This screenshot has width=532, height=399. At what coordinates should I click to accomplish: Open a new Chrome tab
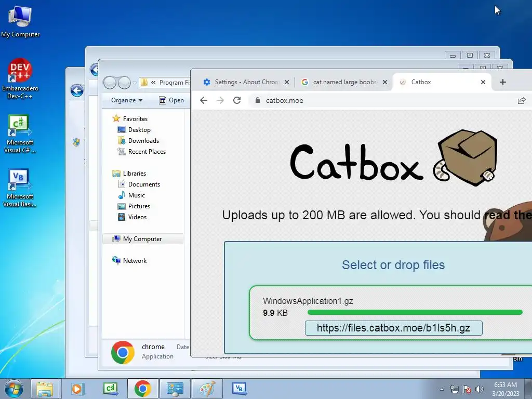tap(503, 82)
